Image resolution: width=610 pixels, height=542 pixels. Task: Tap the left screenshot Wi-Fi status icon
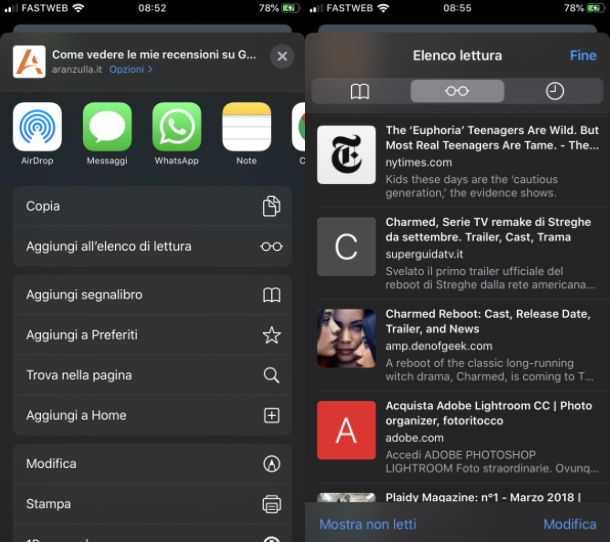79,8
